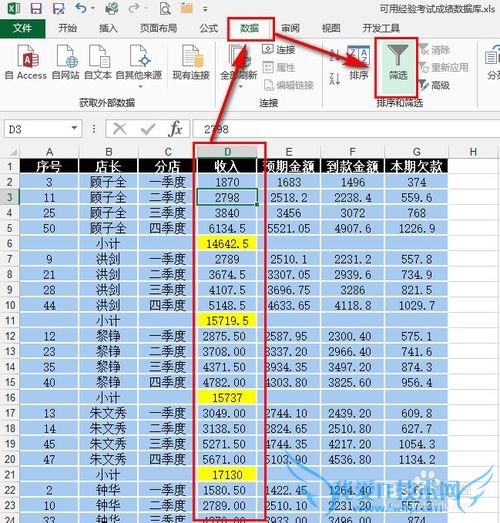Switch to the 插入 ribbon tab

coord(108,28)
